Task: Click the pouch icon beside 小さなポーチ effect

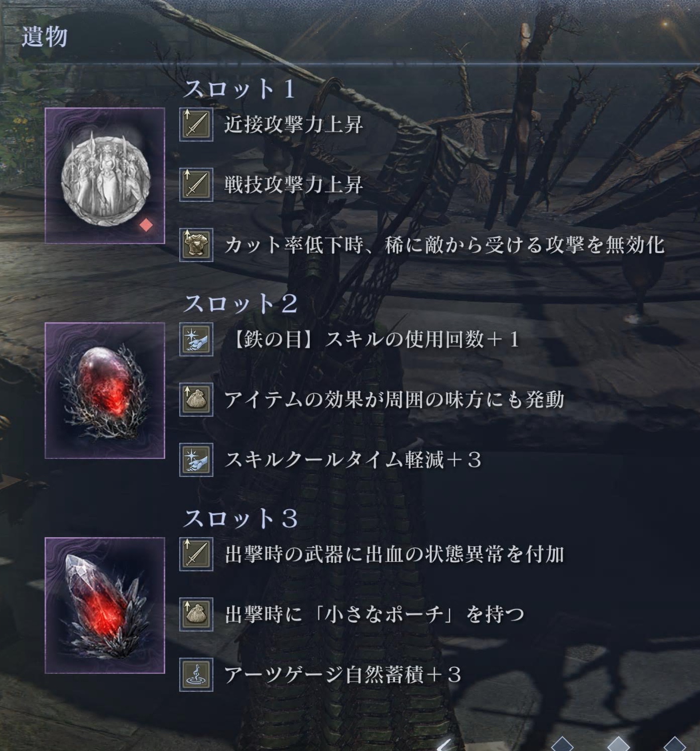Action: (196, 614)
